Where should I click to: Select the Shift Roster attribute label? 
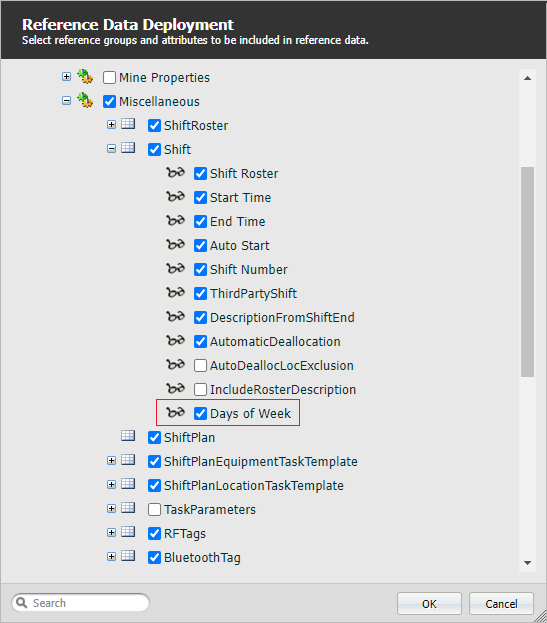244,174
